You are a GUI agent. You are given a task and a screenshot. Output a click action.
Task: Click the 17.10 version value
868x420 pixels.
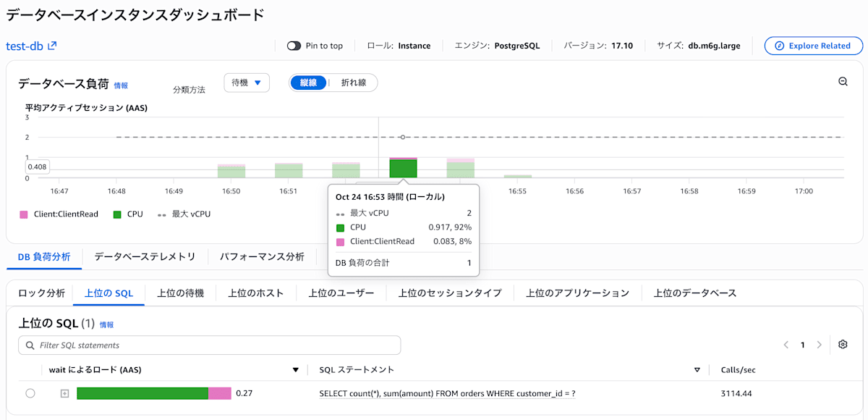[x=622, y=46]
